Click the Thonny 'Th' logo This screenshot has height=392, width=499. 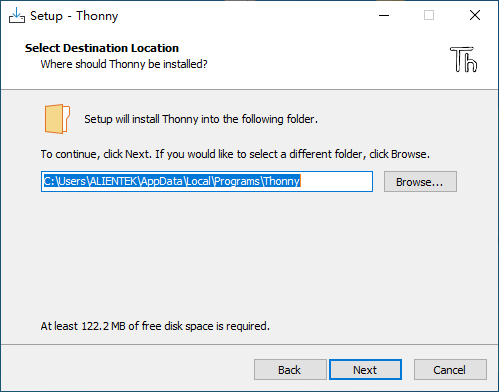[x=464, y=59]
